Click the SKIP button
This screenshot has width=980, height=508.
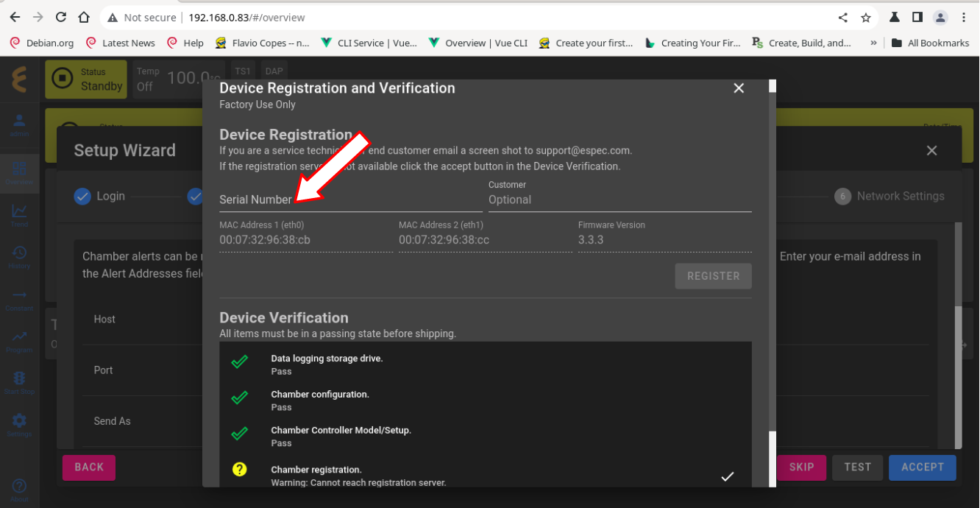tap(801, 467)
